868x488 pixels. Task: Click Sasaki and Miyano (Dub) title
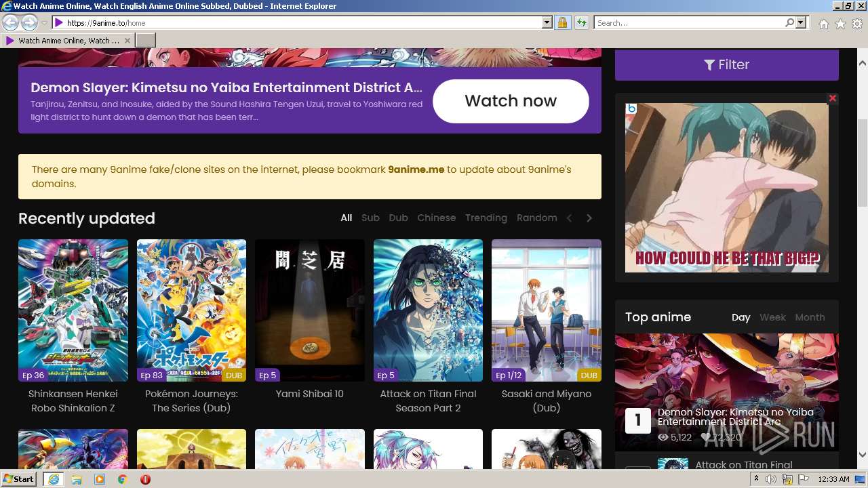[x=547, y=401]
